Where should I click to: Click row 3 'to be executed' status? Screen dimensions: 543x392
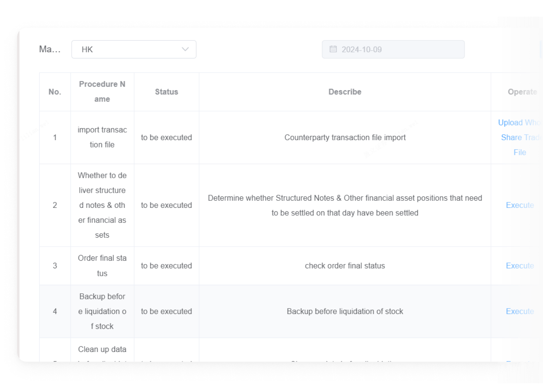click(166, 266)
